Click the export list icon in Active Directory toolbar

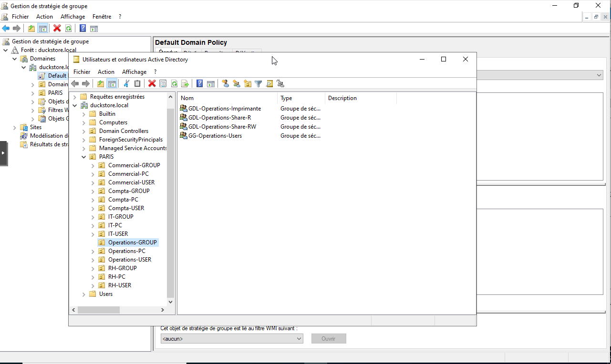185,84
